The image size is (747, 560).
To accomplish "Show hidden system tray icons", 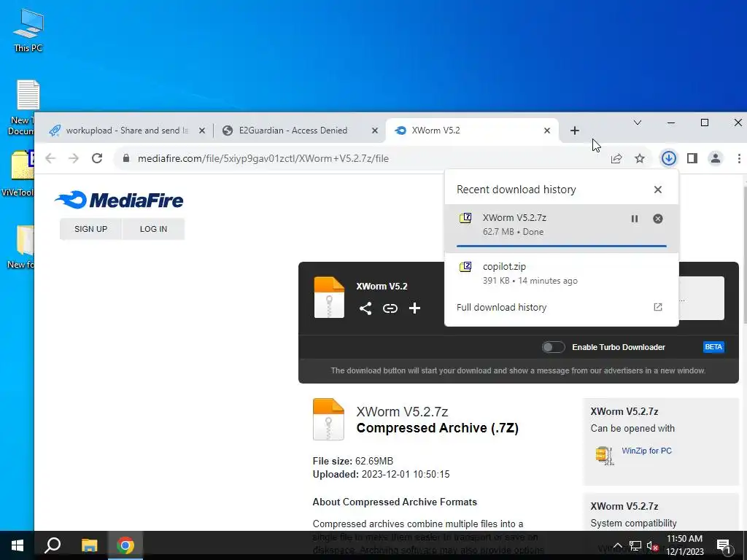I will pyautogui.click(x=617, y=545).
